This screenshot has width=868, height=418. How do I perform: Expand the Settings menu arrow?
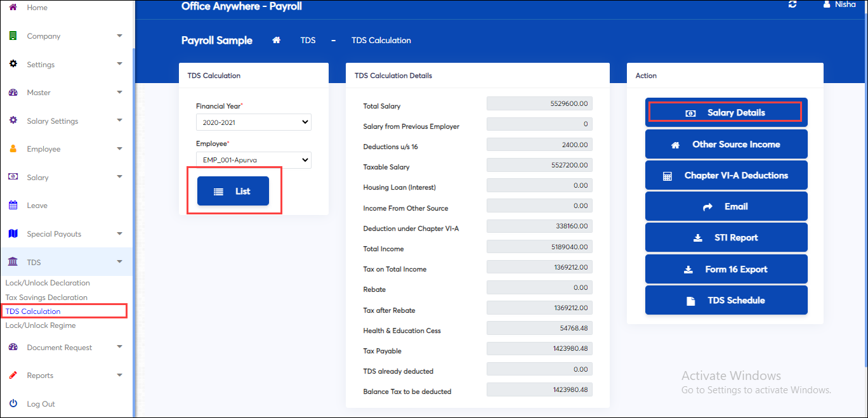(119, 64)
